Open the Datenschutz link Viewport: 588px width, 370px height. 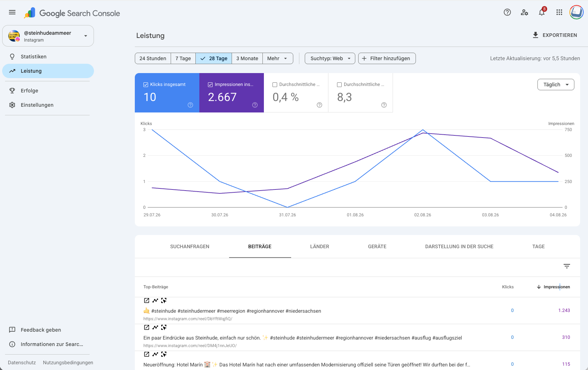(x=22, y=362)
